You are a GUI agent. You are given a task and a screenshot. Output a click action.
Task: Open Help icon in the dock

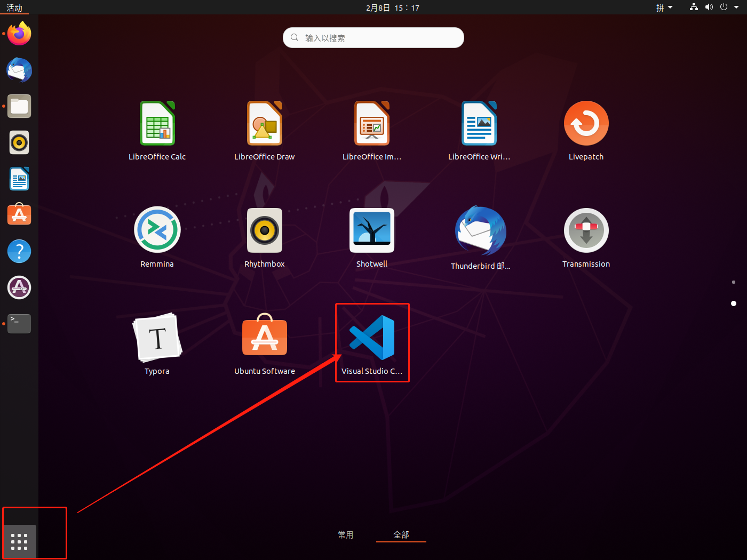19,251
